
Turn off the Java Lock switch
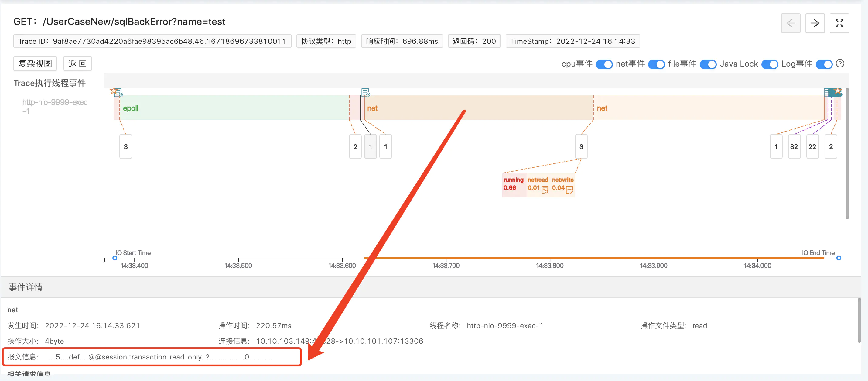[769, 64]
